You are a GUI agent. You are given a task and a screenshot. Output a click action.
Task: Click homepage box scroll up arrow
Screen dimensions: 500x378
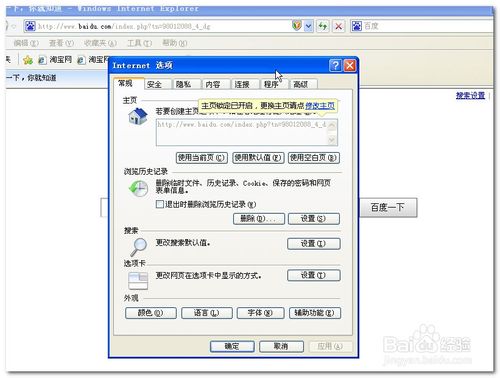[332, 126]
